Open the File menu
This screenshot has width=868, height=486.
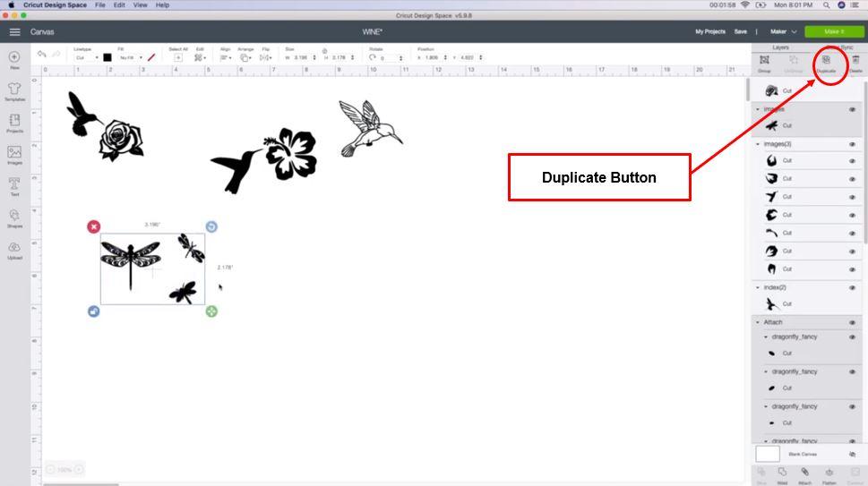tap(99, 5)
